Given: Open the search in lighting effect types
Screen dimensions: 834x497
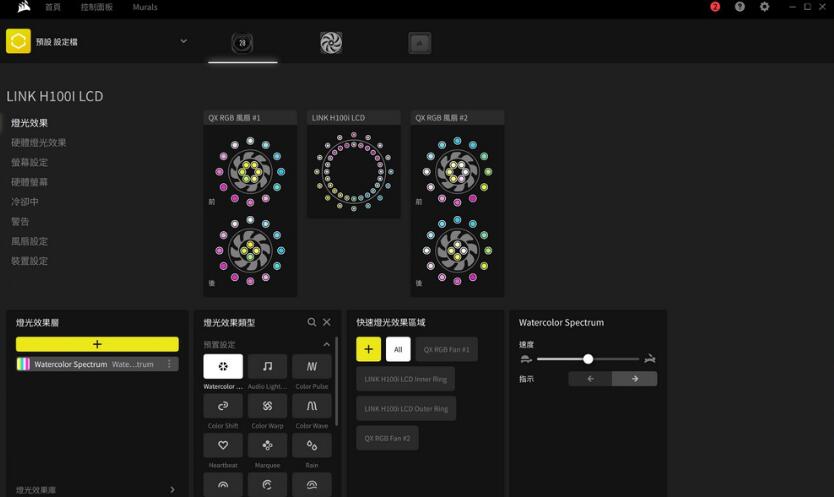Looking at the screenshot, I should (x=312, y=322).
